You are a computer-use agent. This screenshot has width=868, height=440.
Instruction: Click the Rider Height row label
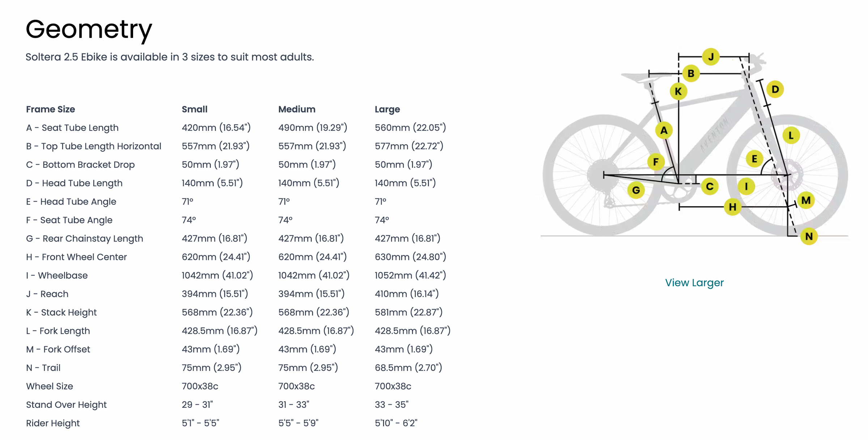(x=53, y=423)
